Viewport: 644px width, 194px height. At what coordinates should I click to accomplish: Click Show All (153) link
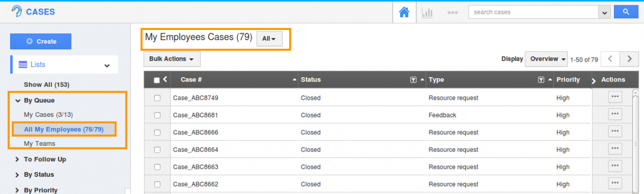[x=47, y=85]
